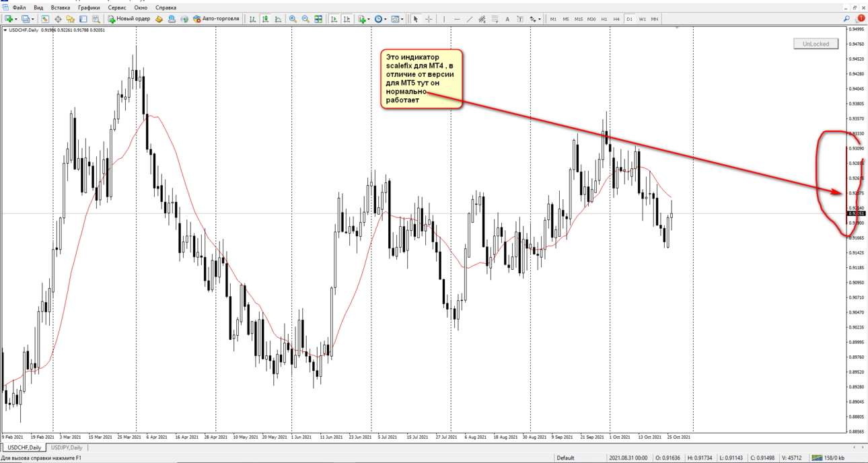Select the trendline drawing tool
The width and height of the screenshot is (868, 463).
[470, 19]
